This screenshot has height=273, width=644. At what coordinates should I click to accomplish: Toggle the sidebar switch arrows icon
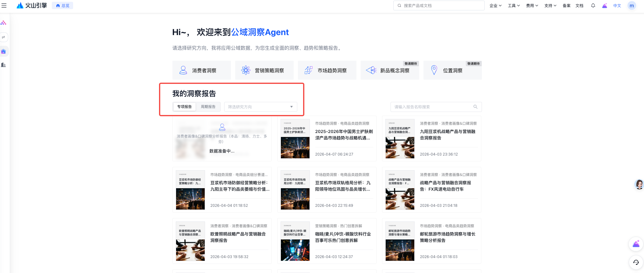point(3,37)
